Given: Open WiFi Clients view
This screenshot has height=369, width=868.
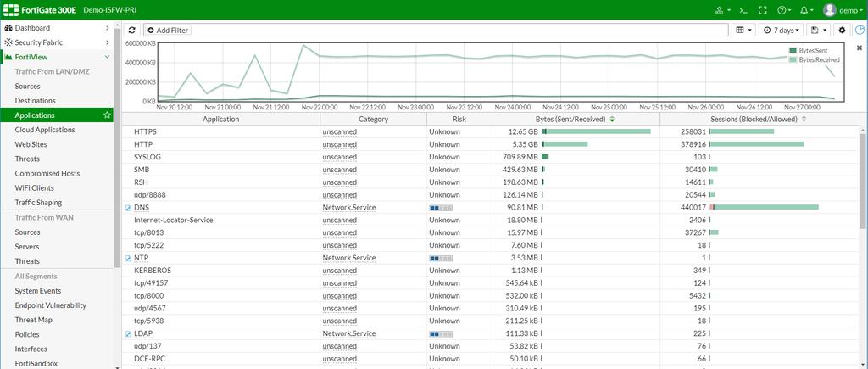Looking at the screenshot, I should tap(34, 187).
